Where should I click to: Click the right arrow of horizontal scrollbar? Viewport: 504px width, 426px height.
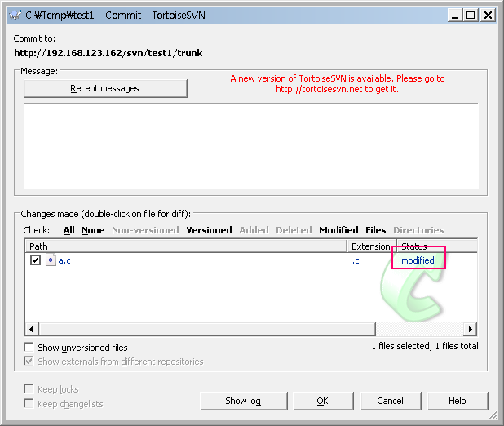pyautogui.click(x=471, y=329)
